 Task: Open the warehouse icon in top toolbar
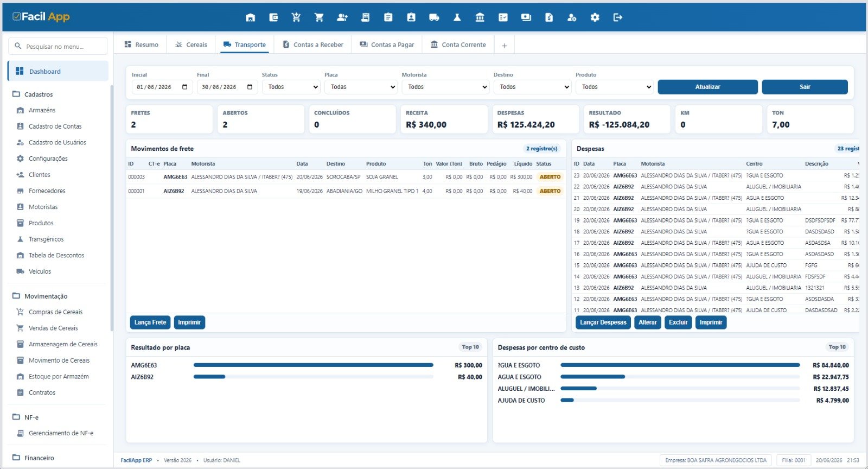pyautogui.click(x=250, y=17)
